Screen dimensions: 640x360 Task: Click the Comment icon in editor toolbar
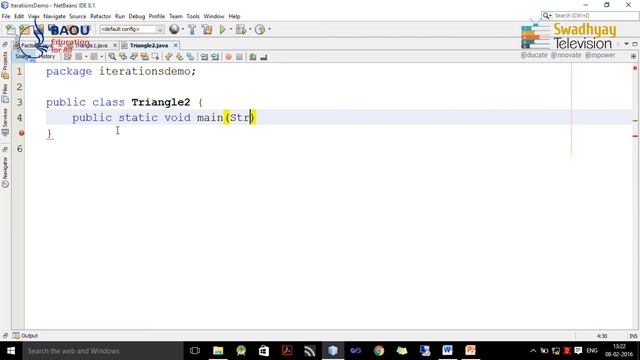pyautogui.click(x=253, y=57)
